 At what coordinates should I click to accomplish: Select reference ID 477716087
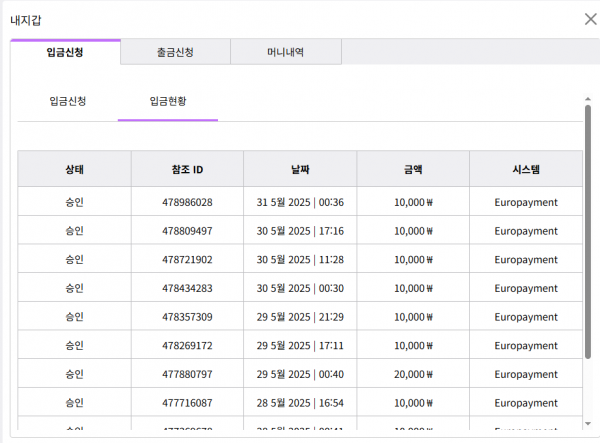point(187,403)
